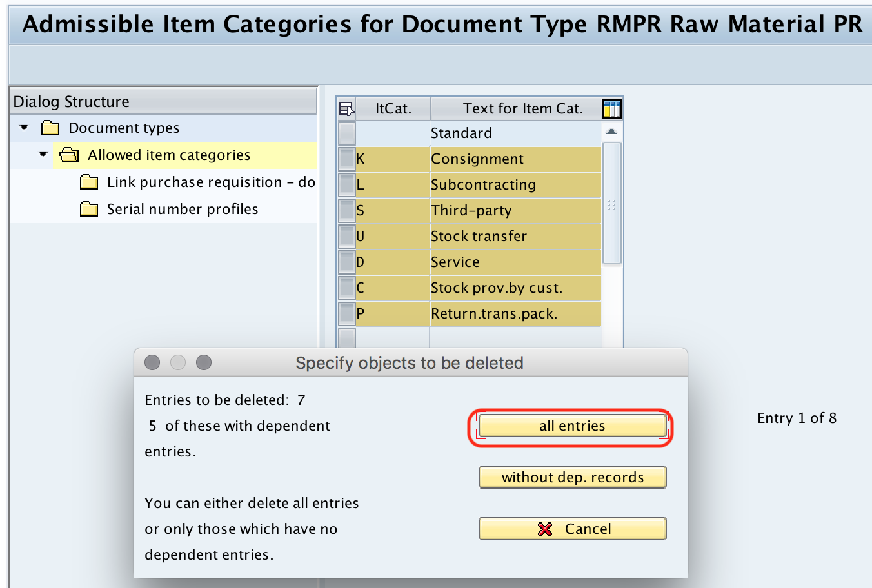Viewport: 872px width, 588px height.
Task: Click the open folder icon beside Allowed item categories
Action: click(69, 155)
